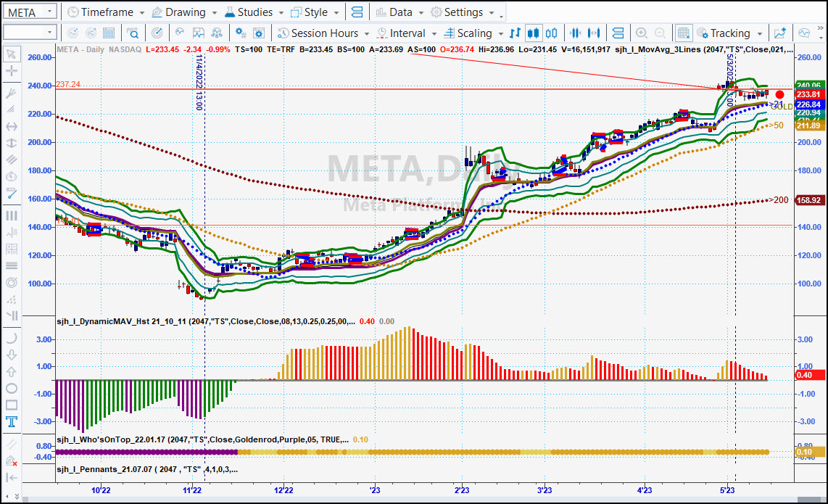The width and height of the screenshot is (828, 504).
Task: Pick the Andrews pitchfork drawing tool
Action: tap(11, 93)
